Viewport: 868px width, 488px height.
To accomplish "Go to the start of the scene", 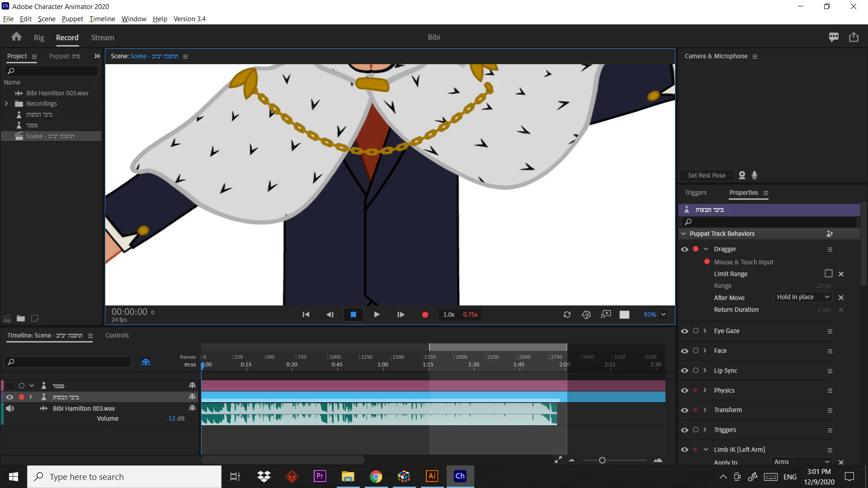I will (x=306, y=315).
